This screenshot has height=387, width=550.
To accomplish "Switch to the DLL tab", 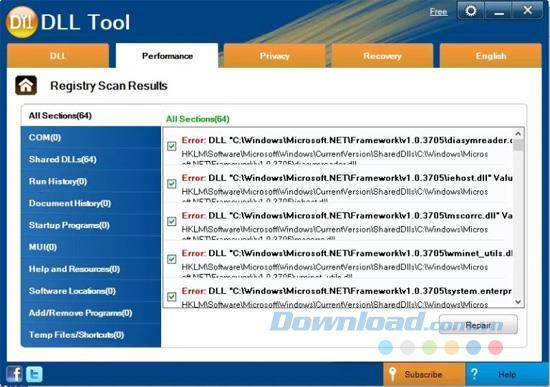I will (x=58, y=56).
